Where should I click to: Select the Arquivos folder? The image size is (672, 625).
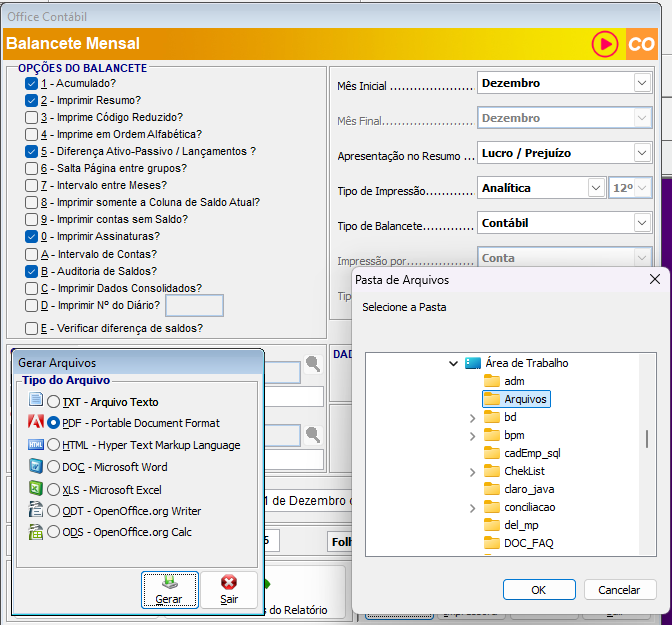525,399
